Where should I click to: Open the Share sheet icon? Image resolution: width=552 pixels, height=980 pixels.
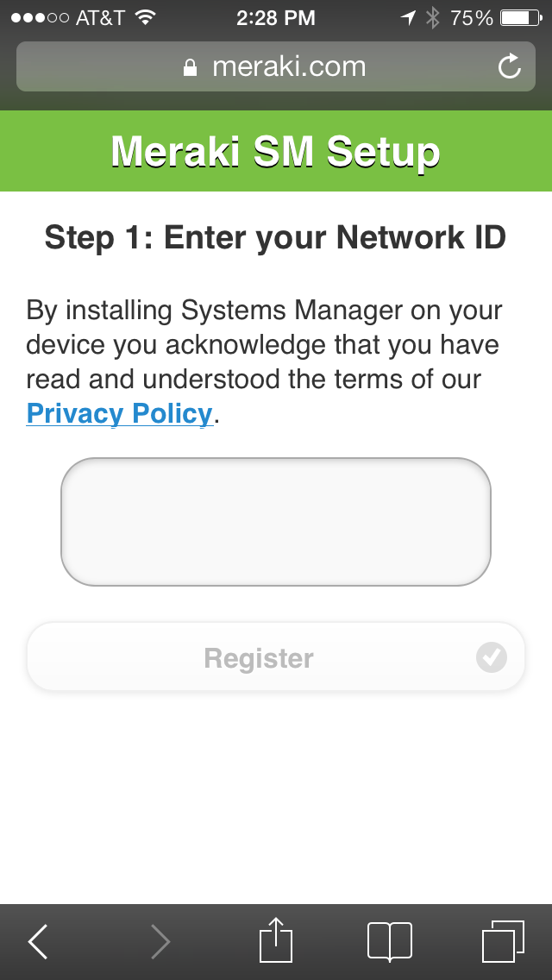tap(276, 940)
